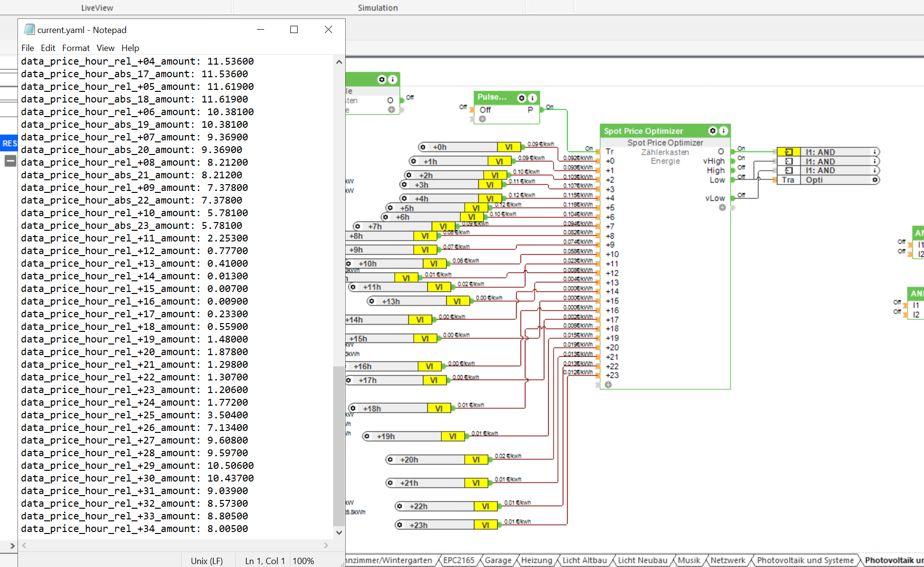924x567 pixels.
Task: Expand more inputs below +23 on optimizer
Action: [x=608, y=385]
